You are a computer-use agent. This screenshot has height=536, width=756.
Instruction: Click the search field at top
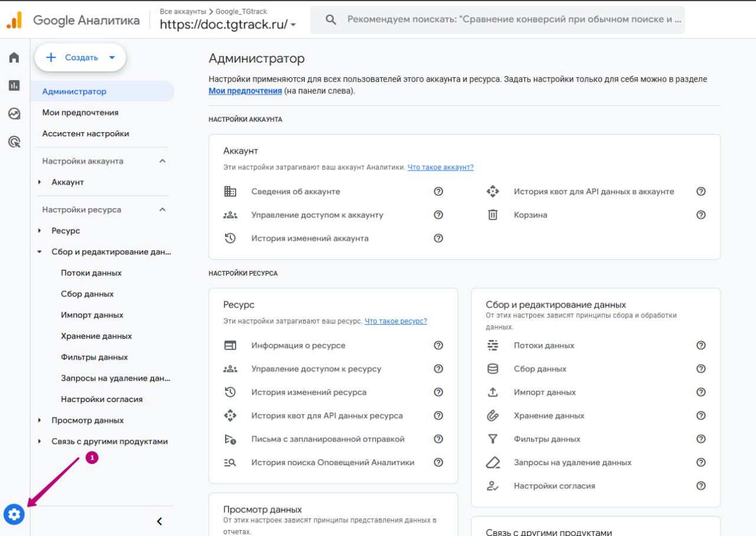point(508,19)
